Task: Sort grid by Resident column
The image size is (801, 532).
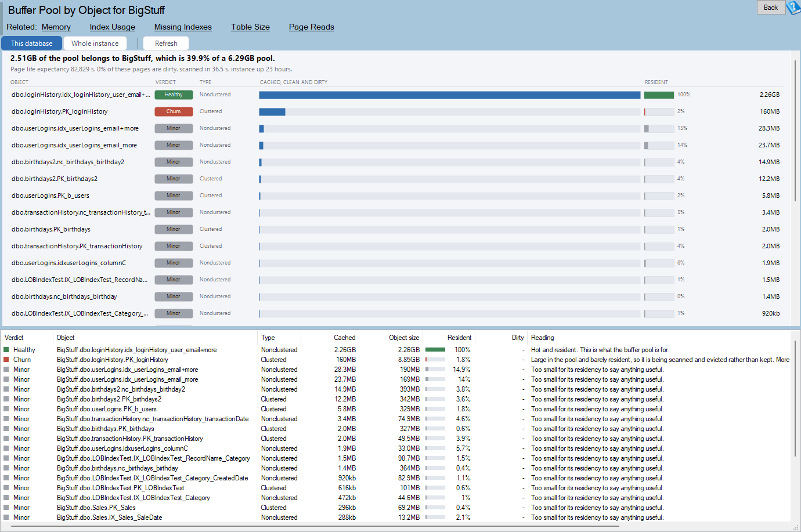Action: (449, 338)
